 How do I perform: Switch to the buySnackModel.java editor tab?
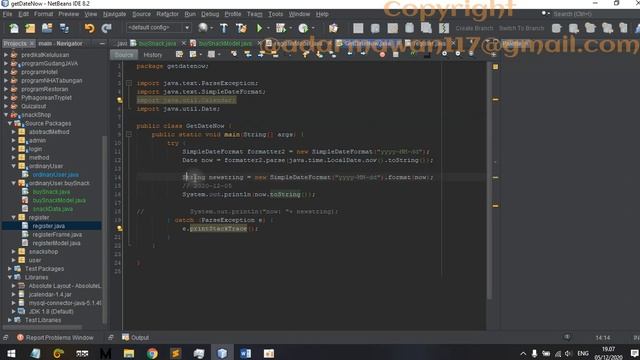coord(225,43)
